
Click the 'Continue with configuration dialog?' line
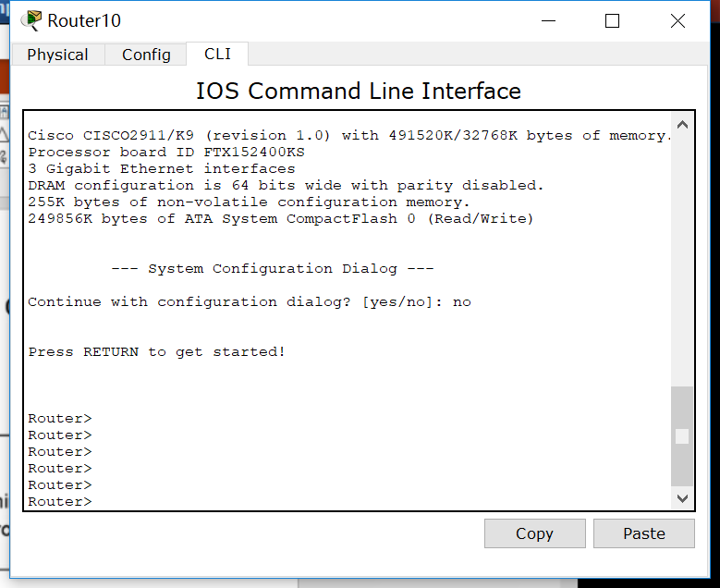click(x=250, y=301)
